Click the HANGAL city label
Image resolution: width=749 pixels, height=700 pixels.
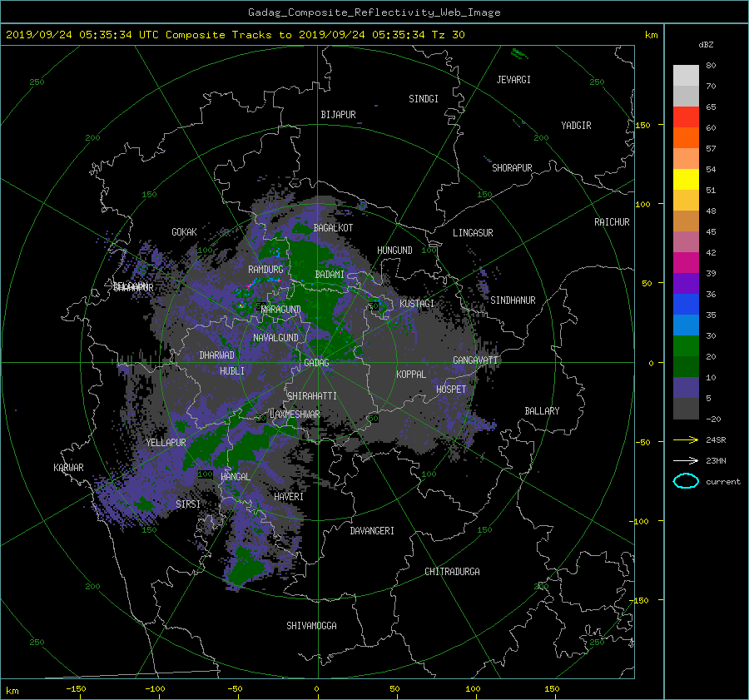click(235, 476)
